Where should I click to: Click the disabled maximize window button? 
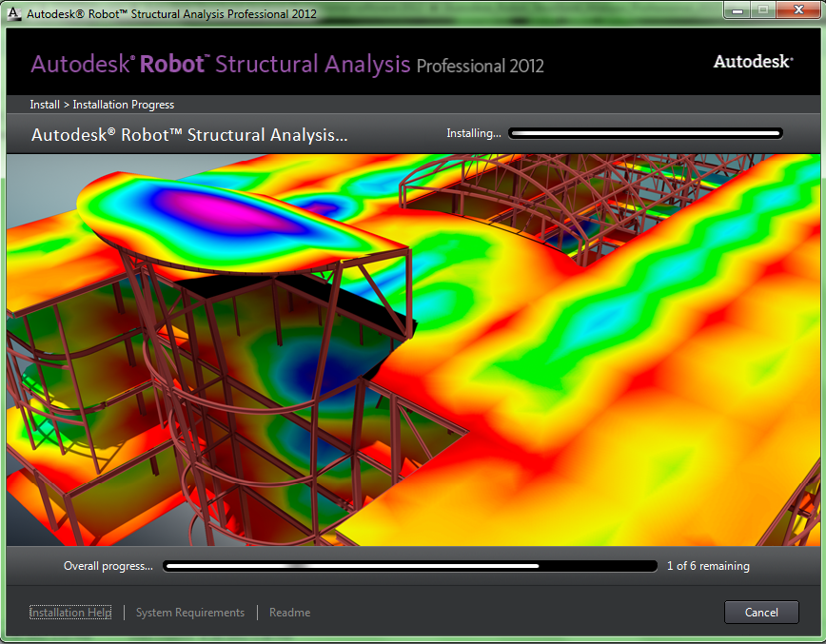(763, 10)
